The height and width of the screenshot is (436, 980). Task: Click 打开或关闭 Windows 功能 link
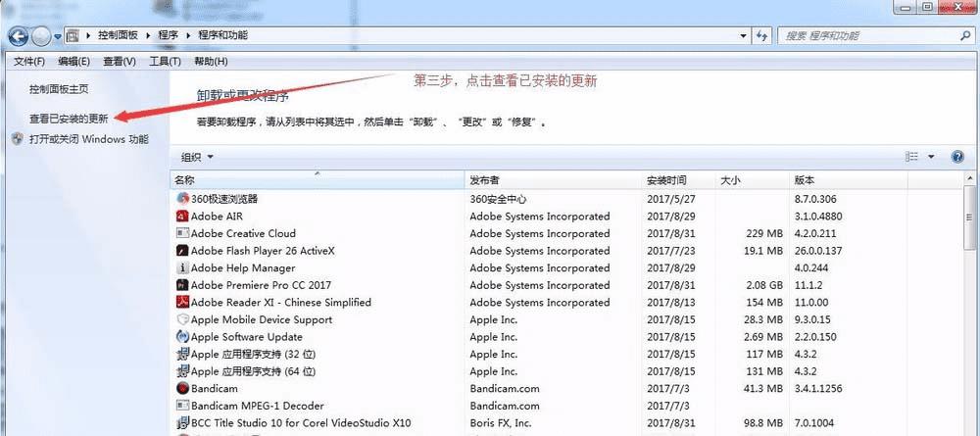[89, 139]
